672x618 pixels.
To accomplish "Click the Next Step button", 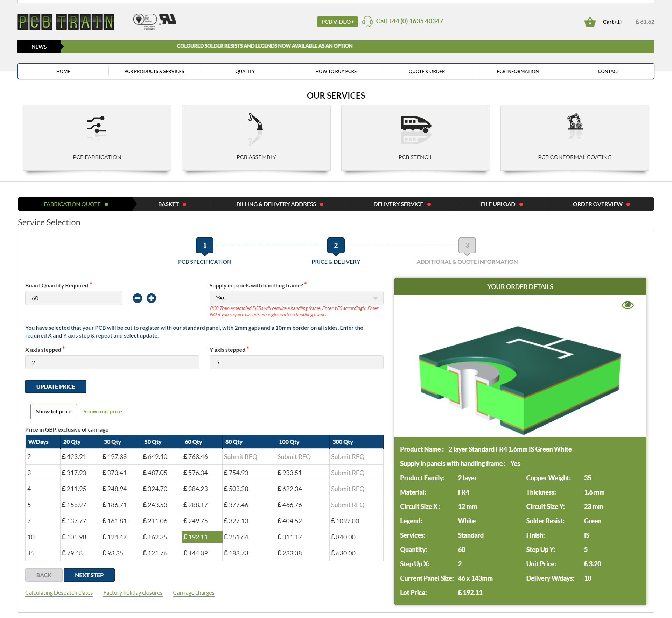I will click(89, 575).
